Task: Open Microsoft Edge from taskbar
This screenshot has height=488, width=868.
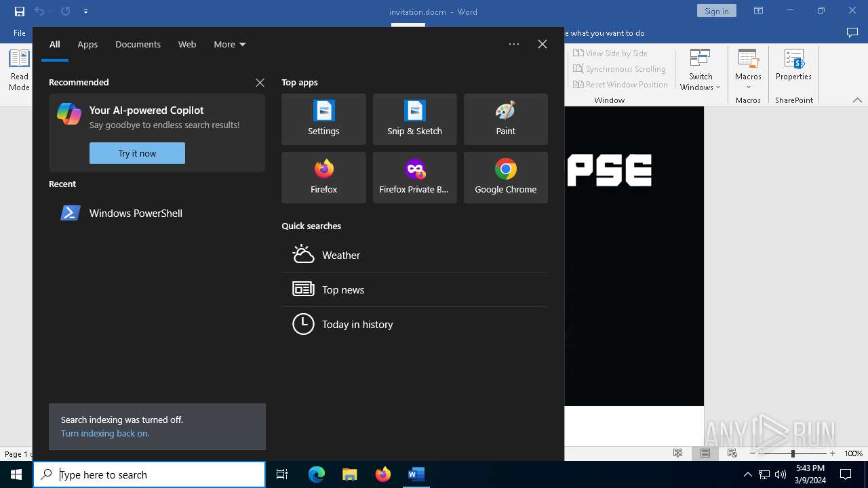Action: click(317, 474)
